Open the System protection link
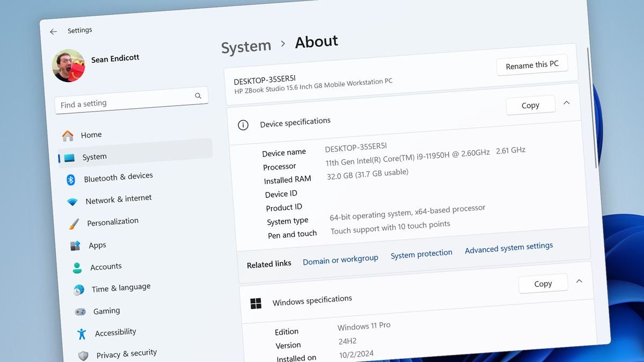The image size is (644, 362). tap(421, 254)
